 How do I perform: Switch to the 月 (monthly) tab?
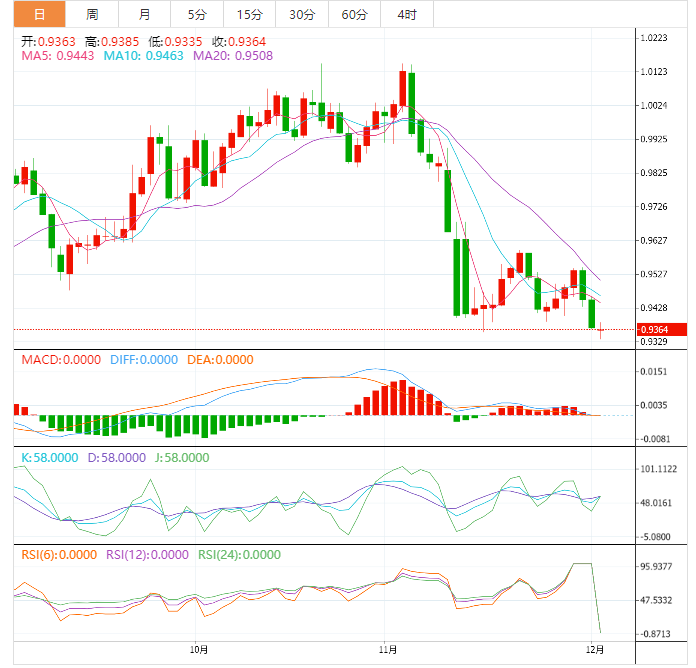144,15
